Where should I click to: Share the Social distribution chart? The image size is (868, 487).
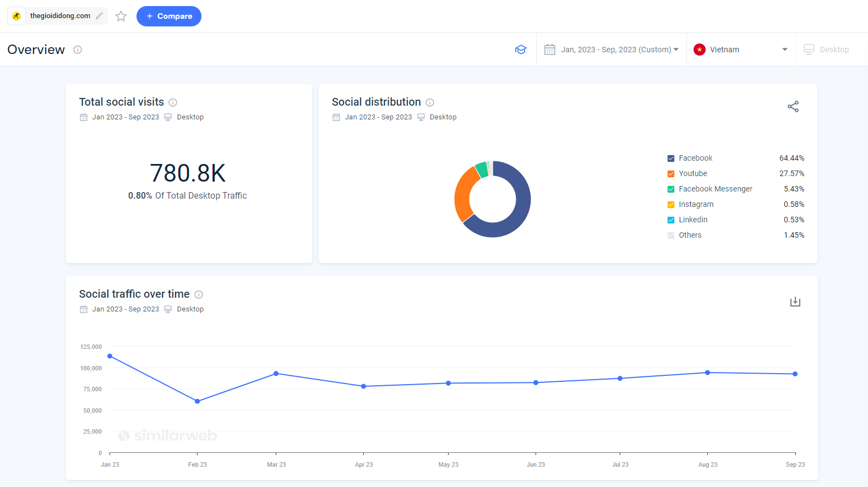(x=793, y=107)
